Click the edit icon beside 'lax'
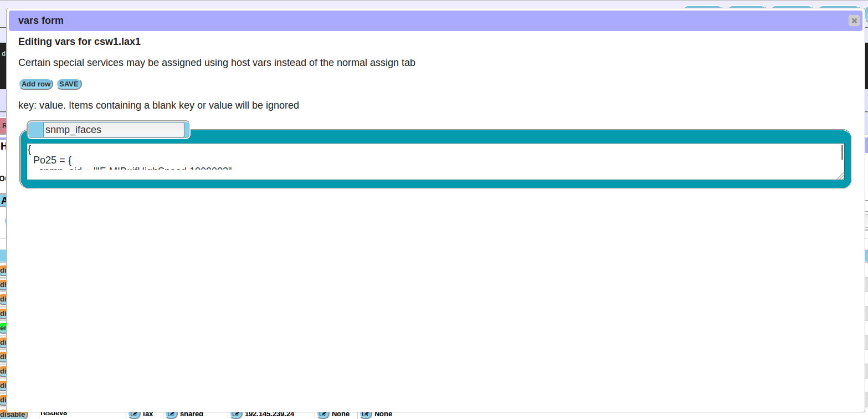The image size is (868, 419). (134, 414)
